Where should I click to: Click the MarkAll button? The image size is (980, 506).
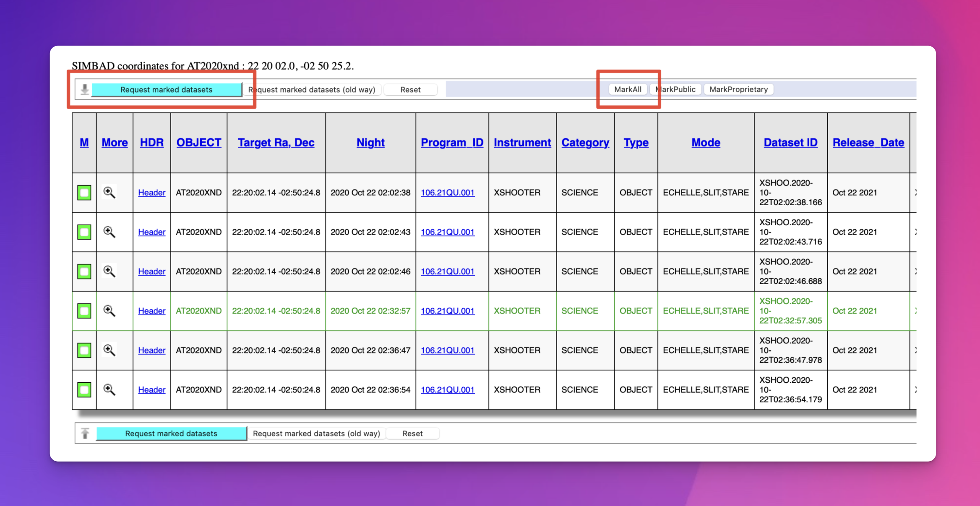coord(628,89)
